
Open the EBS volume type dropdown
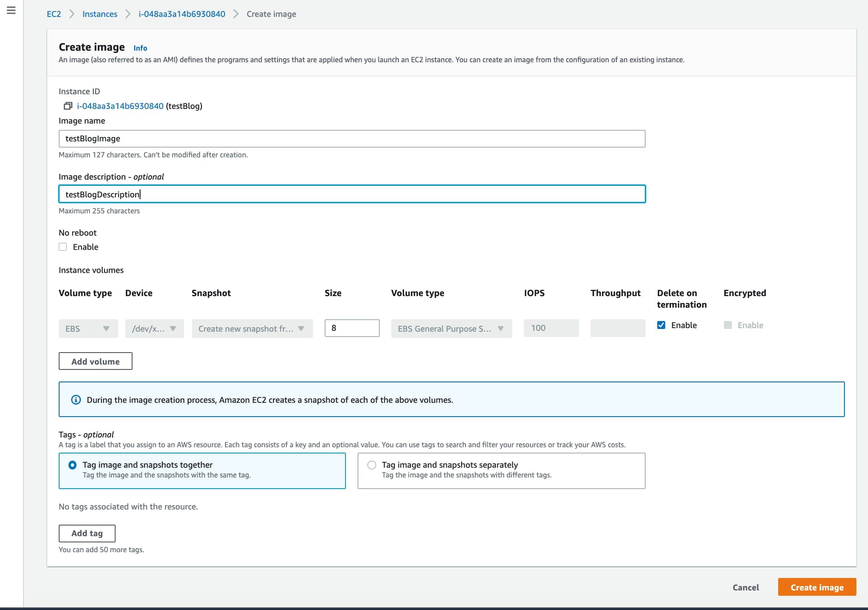pyautogui.click(x=88, y=329)
